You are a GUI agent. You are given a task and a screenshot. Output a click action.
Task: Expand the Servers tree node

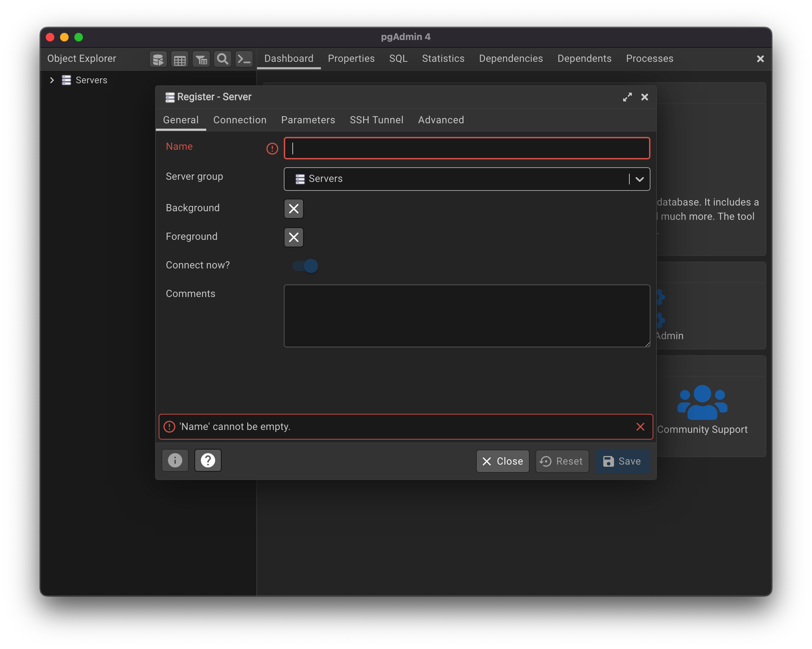pyautogui.click(x=52, y=80)
